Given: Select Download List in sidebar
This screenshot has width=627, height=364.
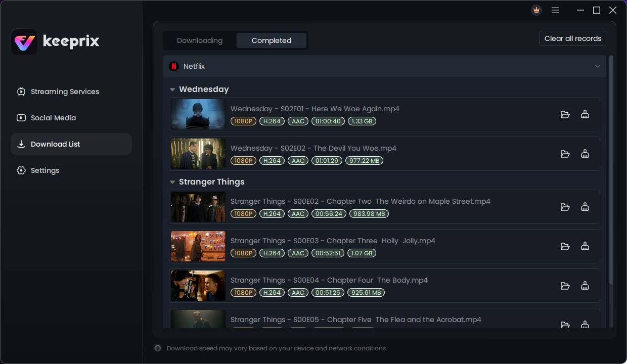Looking at the screenshot, I should click(x=71, y=144).
